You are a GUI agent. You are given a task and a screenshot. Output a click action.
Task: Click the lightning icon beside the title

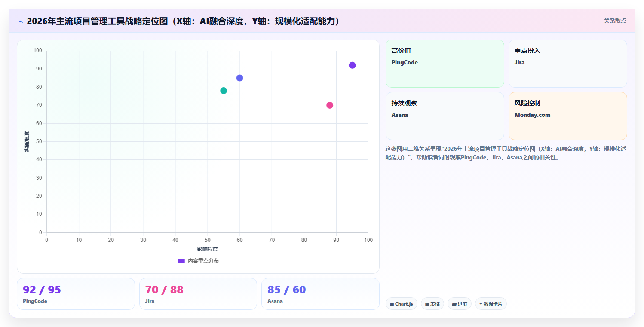20,21
